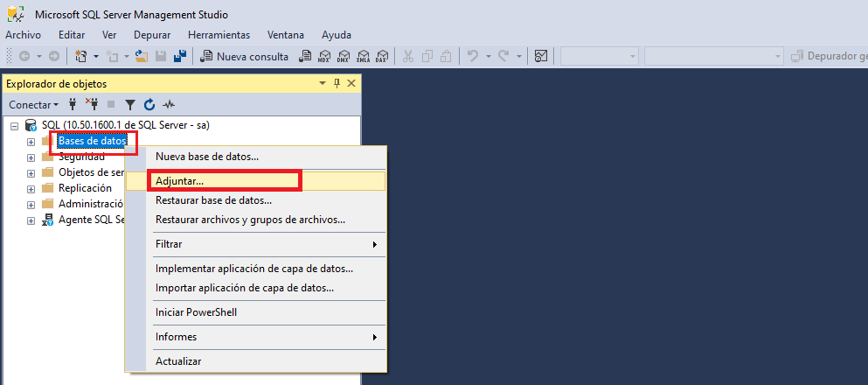Image resolution: width=868 pixels, height=385 pixels.
Task: Refresh the Object Explorer with the refresh icon
Action: pos(149,104)
